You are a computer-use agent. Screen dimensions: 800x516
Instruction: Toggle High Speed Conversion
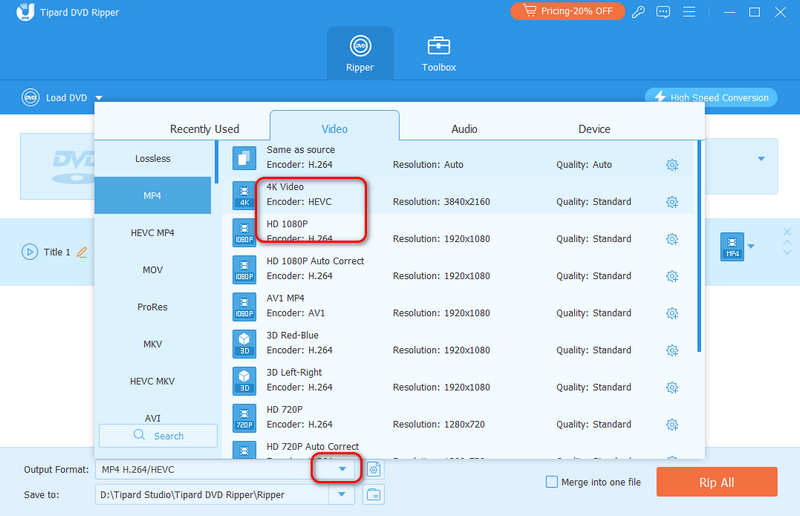tap(711, 97)
